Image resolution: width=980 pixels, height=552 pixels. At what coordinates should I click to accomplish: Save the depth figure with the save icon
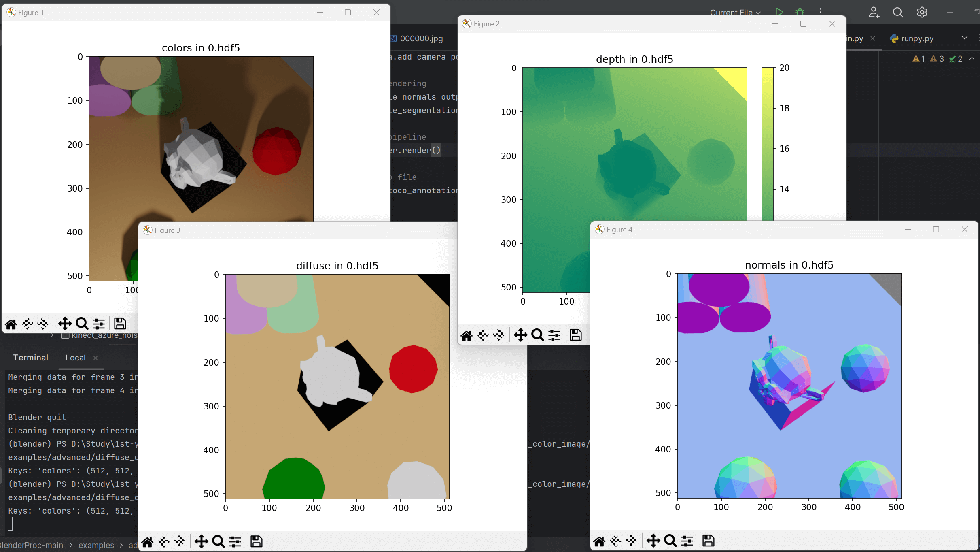click(575, 335)
